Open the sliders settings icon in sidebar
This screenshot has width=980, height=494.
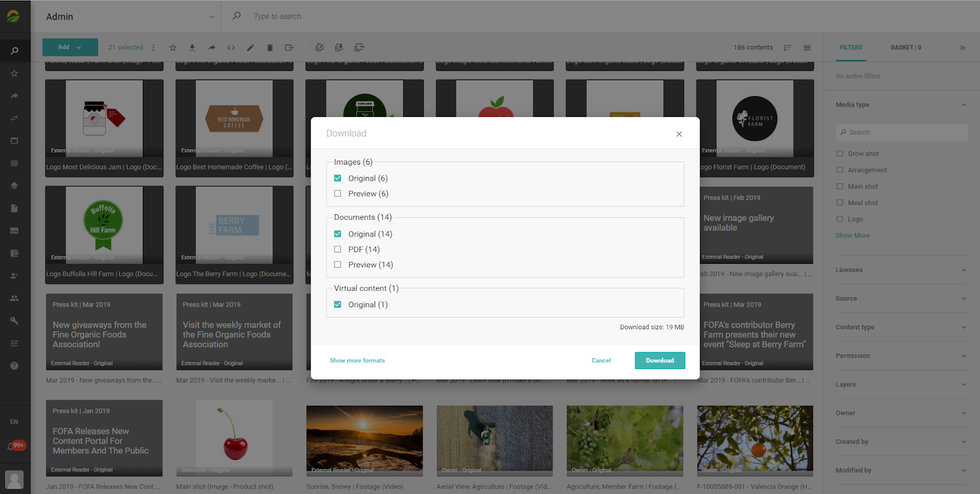click(14, 343)
